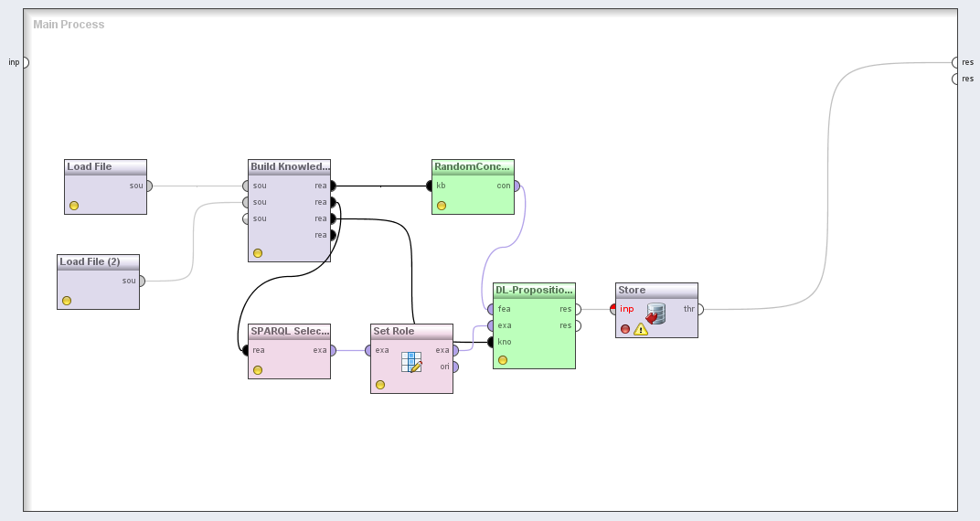Click the yellow status dot on Build Knowledge operator
The width and height of the screenshot is (980, 521).
point(258,253)
